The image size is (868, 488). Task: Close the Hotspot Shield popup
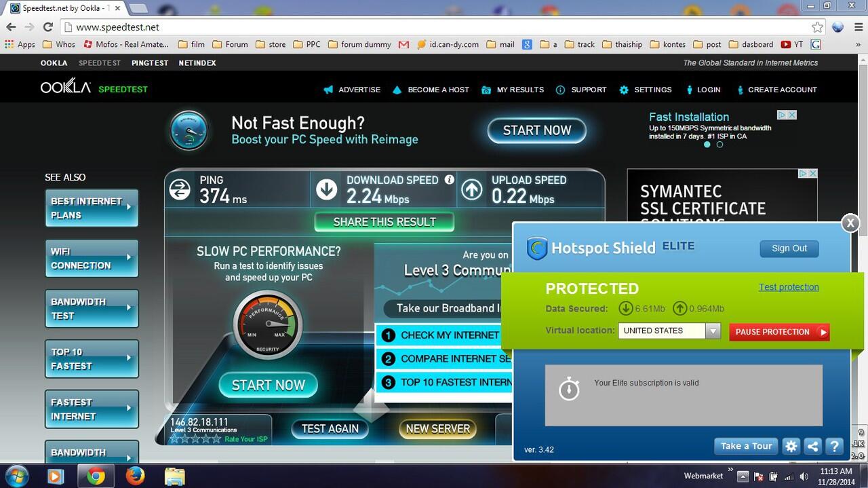point(850,223)
